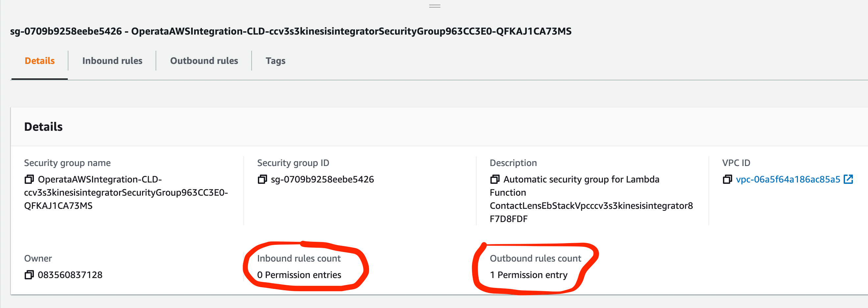868x308 pixels.
Task: Copy the VPC ID to clipboard
Action: click(728, 179)
